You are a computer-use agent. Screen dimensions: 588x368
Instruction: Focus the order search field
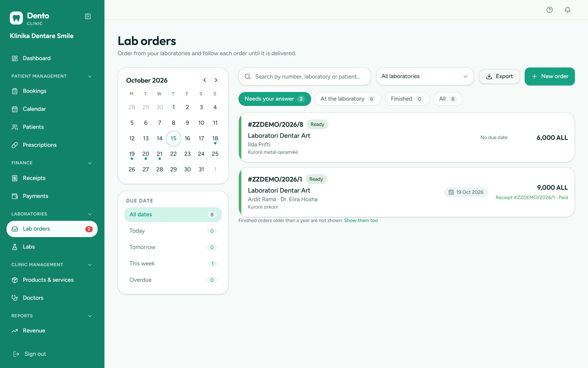305,76
